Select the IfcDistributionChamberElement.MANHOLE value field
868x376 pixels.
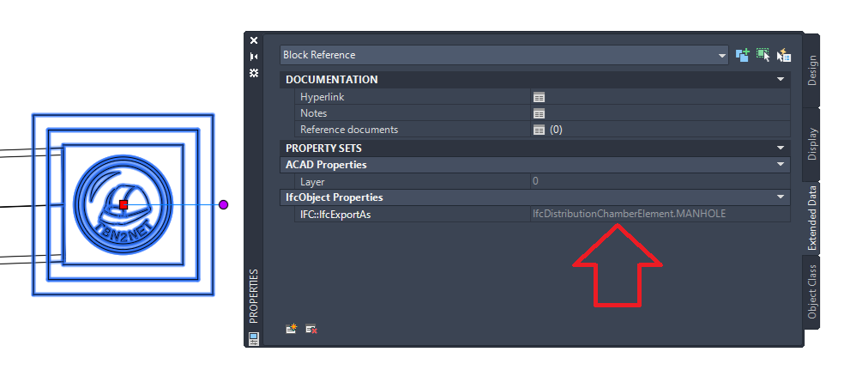tap(660, 214)
